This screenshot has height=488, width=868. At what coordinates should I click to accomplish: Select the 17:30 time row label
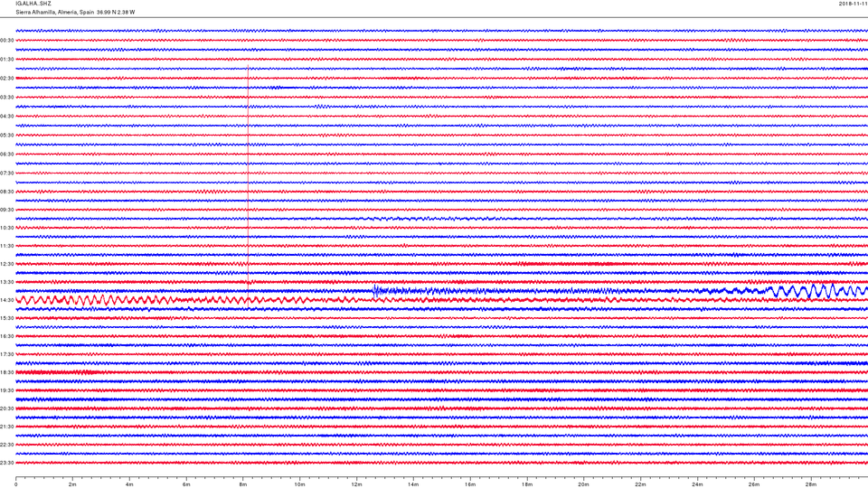6,354
